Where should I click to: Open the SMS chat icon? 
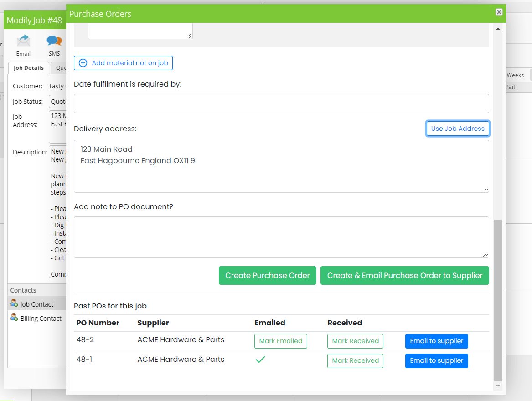pyautogui.click(x=54, y=41)
